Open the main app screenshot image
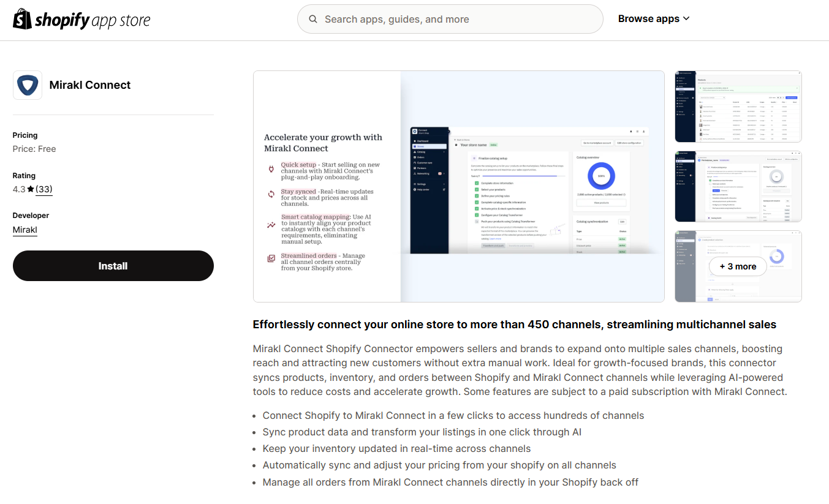This screenshot has height=504, width=829. click(x=459, y=186)
